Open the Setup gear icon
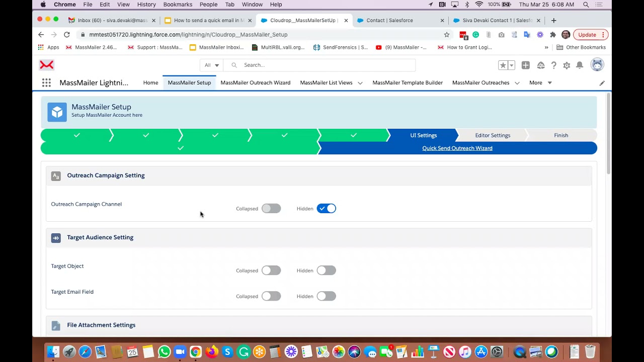Image resolution: width=644 pixels, height=362 pixels. click(567, 65)
